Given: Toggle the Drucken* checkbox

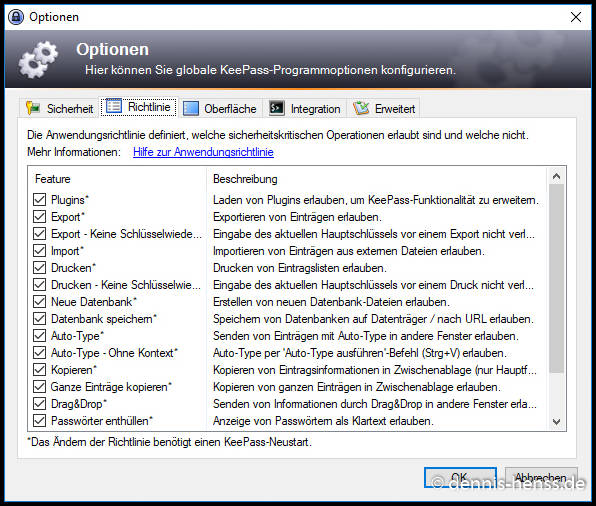Looking at the screenshot, I should [40, 268].
